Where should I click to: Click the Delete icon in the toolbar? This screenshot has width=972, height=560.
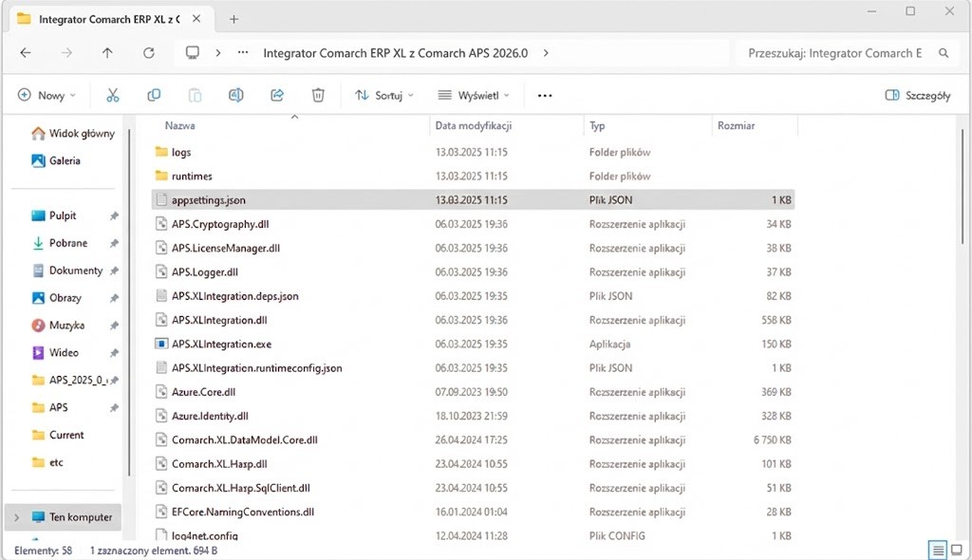click(x=318, y=95)
